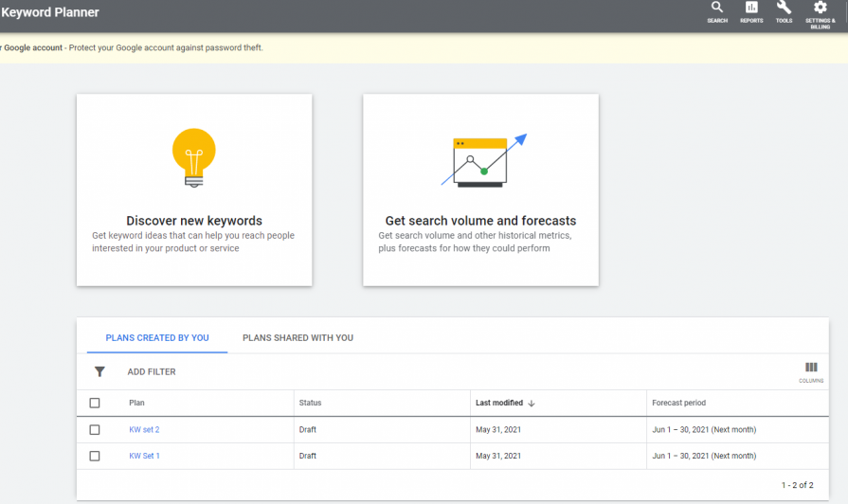Click 'Get keyword ideas' card description
This screenshot has width=848, height=504.
[193, 242]
